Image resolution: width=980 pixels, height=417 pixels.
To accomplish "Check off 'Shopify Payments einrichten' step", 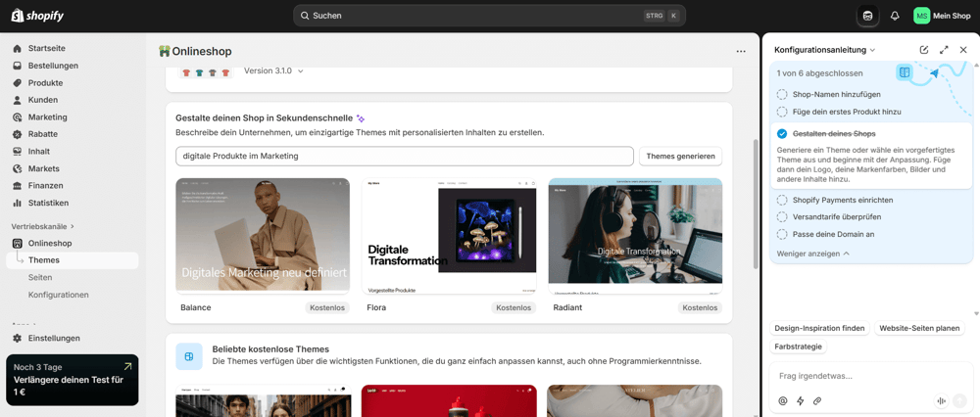I will point(782,201).
